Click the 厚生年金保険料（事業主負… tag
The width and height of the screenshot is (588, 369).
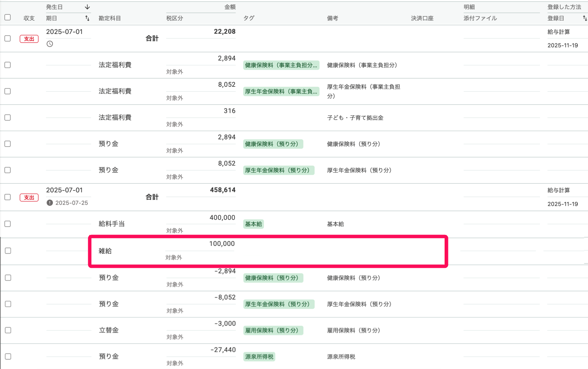[x=281, y=92]
